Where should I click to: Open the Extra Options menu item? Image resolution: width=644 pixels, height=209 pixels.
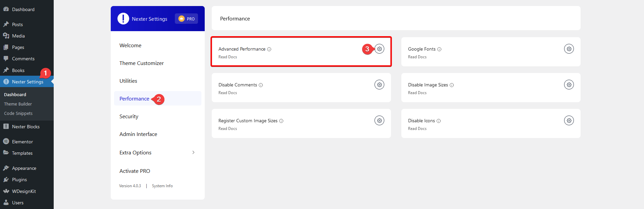[x=158, y=153]
